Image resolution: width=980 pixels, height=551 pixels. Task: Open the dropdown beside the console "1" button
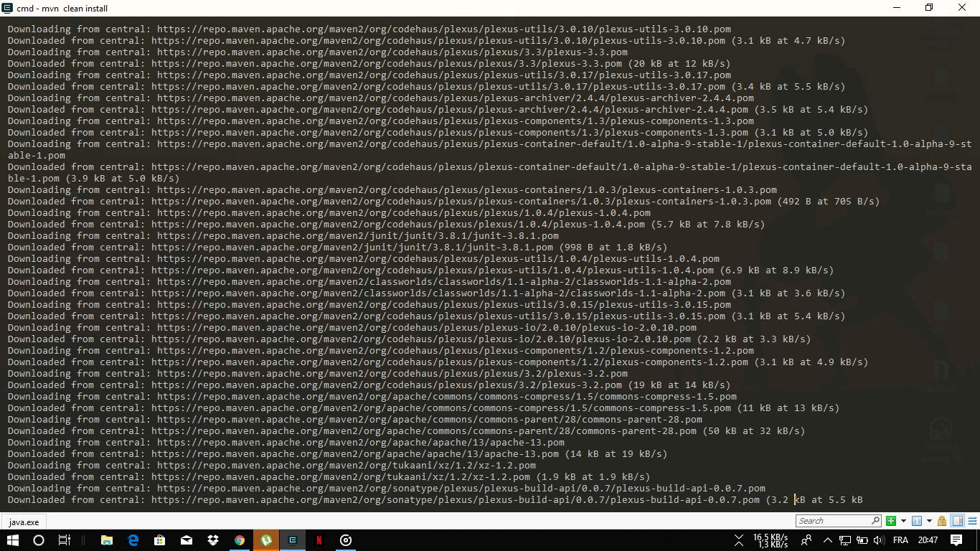click(x=929, y=521)
